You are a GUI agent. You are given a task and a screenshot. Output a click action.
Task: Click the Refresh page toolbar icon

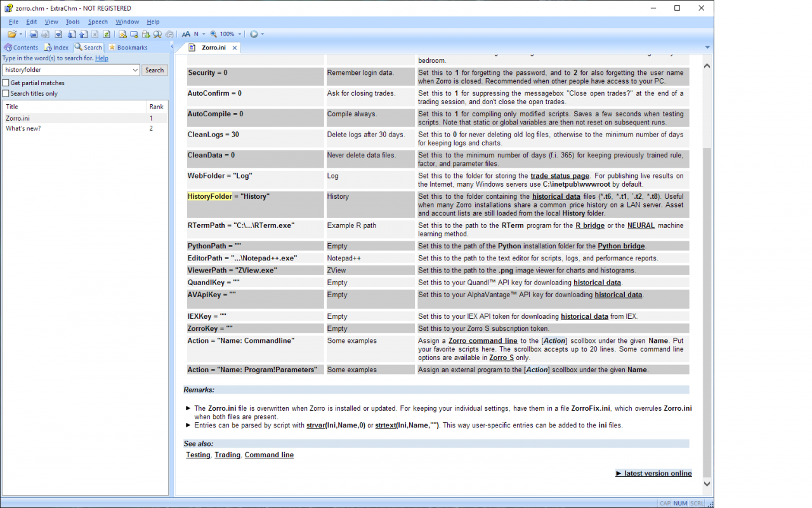[107, 34]
